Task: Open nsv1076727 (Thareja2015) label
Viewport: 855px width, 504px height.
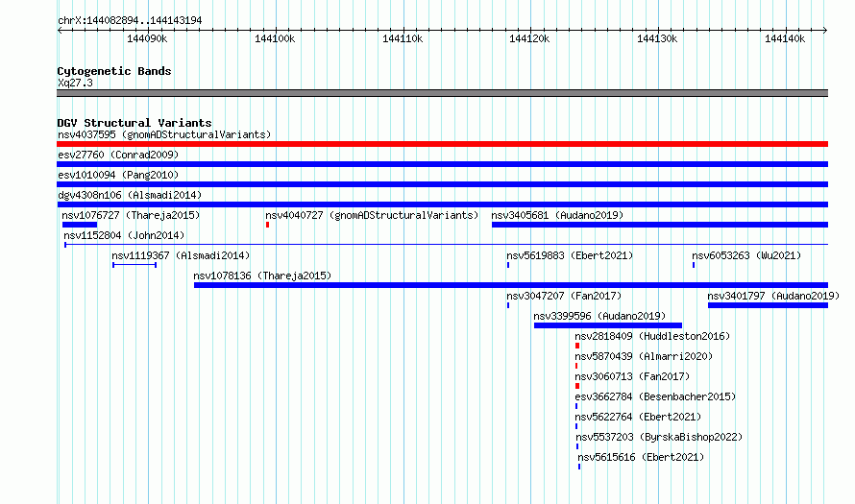Action: 131,215
